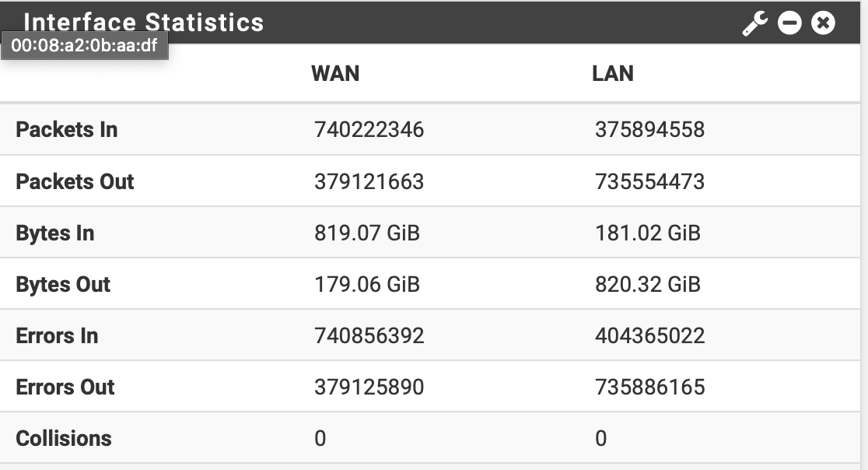Click LAN Bytes Out value 820.32 GiB
The height and width of the screenshot is (470, 868).
coord(648,284)
